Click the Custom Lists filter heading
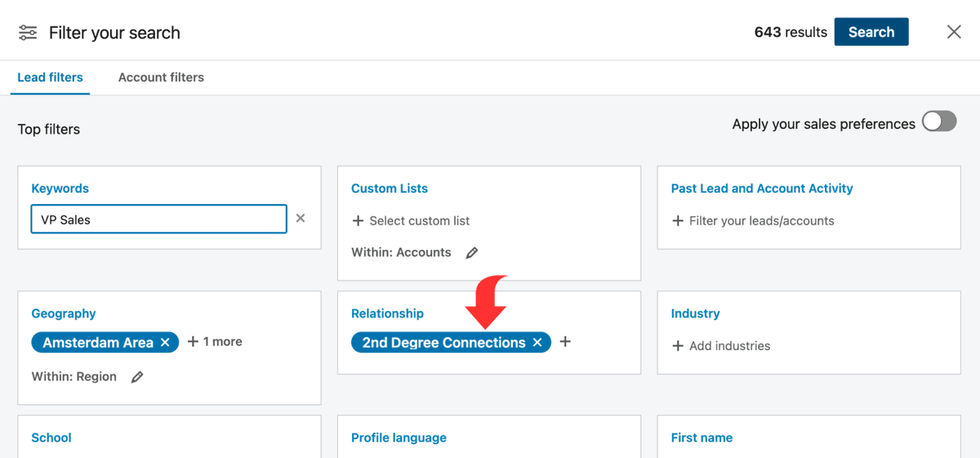 tap(390, 189)
